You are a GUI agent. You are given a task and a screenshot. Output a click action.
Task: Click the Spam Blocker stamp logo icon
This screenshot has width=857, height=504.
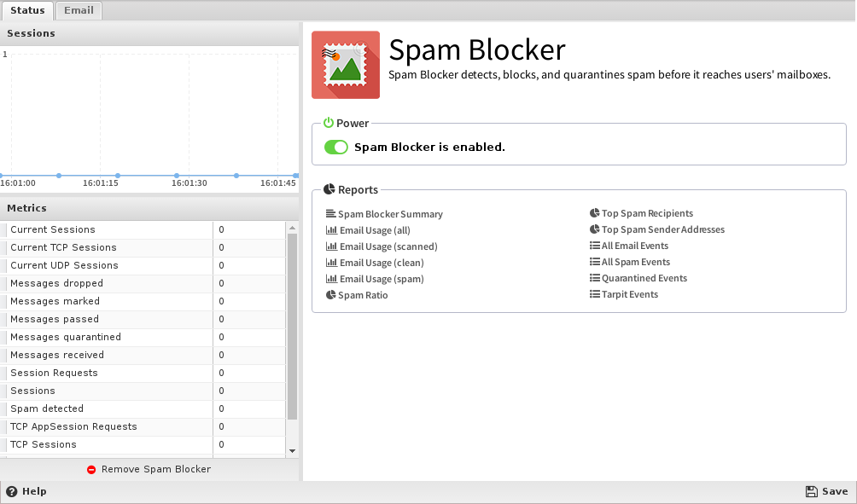[345, 65]
